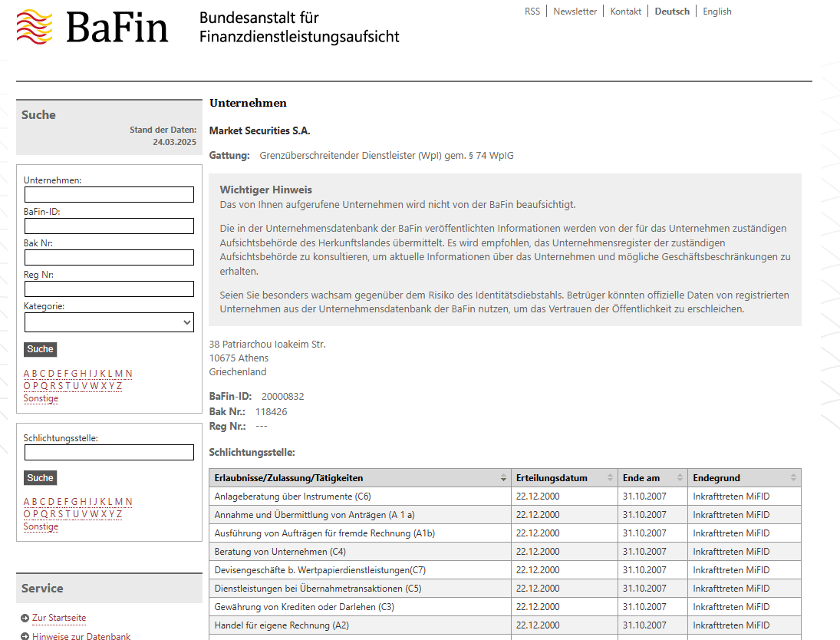Click Erlaubnisse/Zulassung/Tätigkeiten header text
The image size is (840, 640).
point(288,477)
